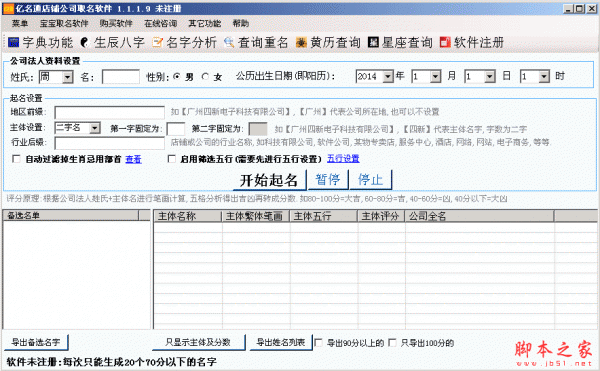Click the 地区前缀 input field
The height and width of the screenshot is (371, 600).
pos(109,112)
